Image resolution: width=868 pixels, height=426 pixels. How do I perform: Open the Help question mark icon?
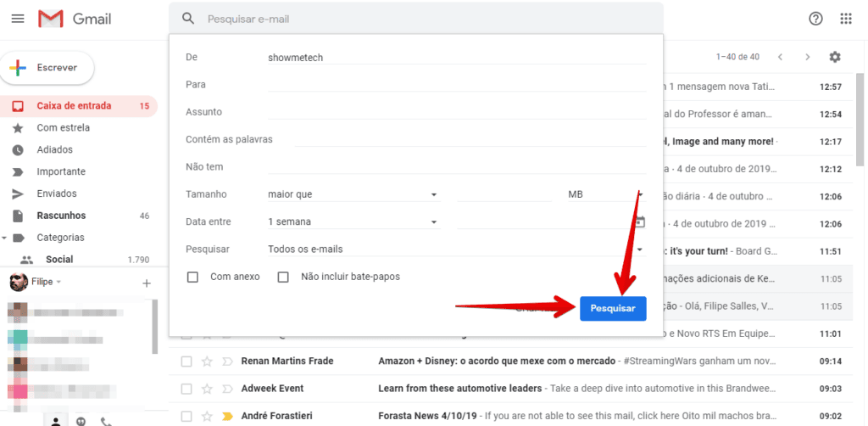pos(815,19)
